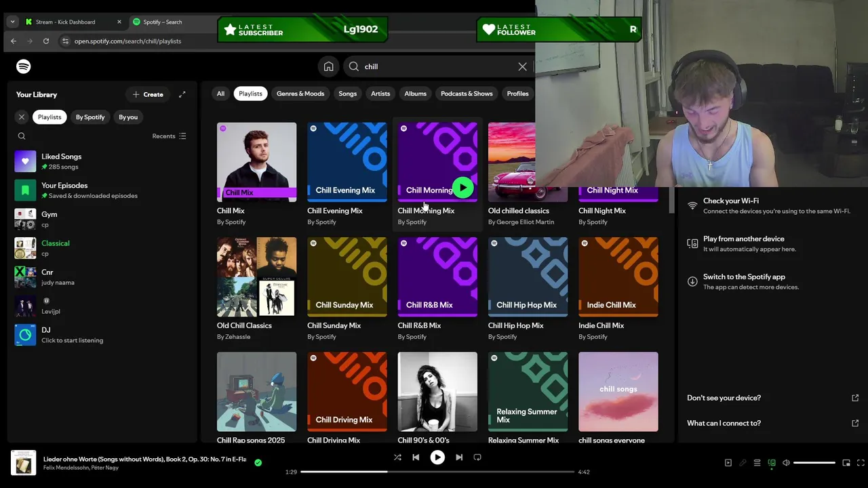Open the Gym playlist
The width and height of the screenshot is (868, 488).
[x=102, y=219]
